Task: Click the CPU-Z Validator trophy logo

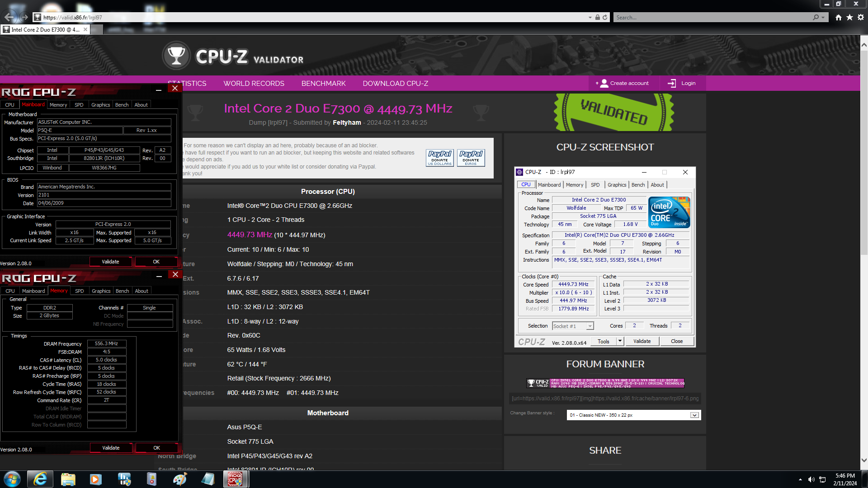Action: pyautogui.click(x=176, y=56)
